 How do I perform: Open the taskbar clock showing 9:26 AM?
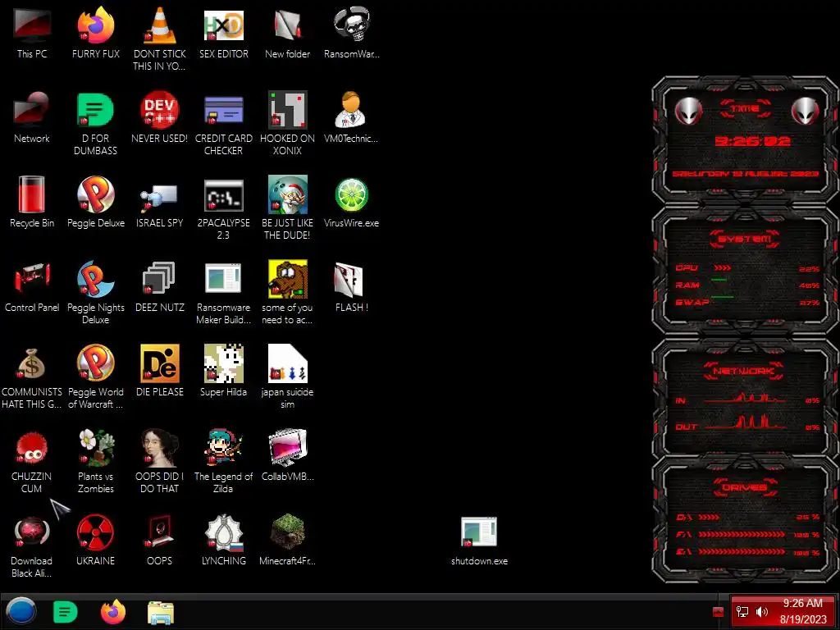(802, 611)
